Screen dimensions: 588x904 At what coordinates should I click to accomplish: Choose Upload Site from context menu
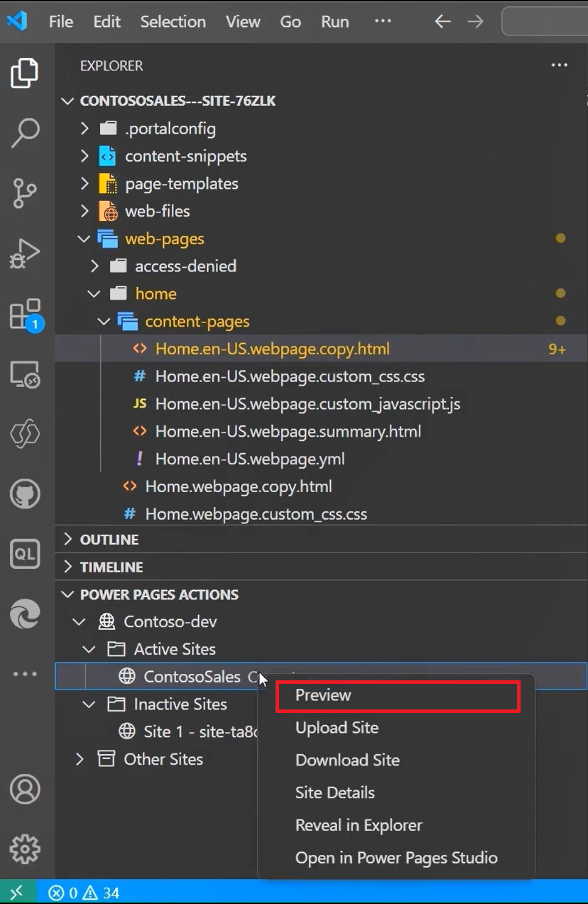click(396, 728)
